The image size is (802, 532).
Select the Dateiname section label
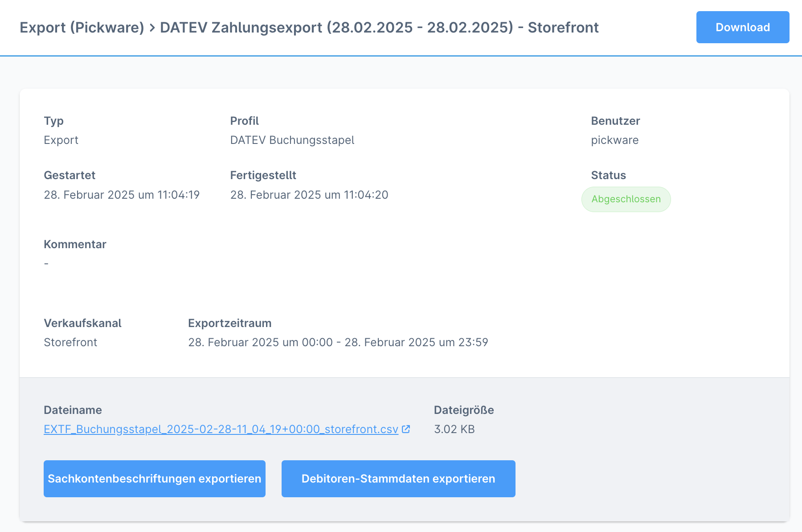coord(73,410)
